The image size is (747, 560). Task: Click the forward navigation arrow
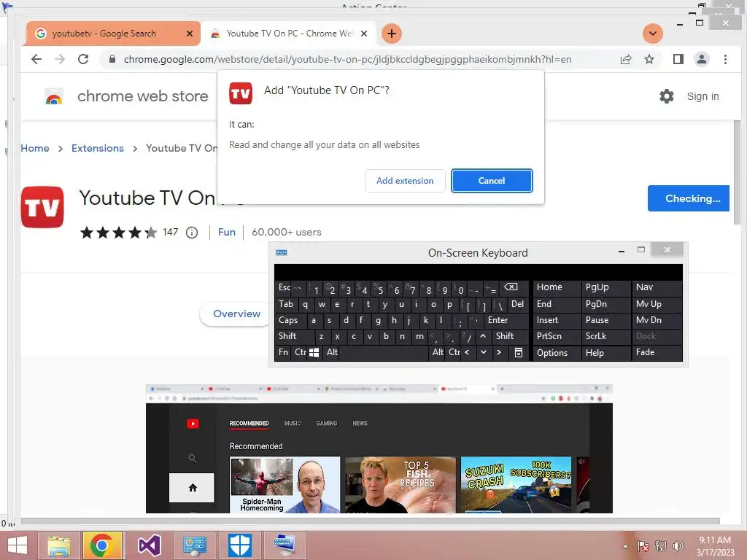coord(60,59)
